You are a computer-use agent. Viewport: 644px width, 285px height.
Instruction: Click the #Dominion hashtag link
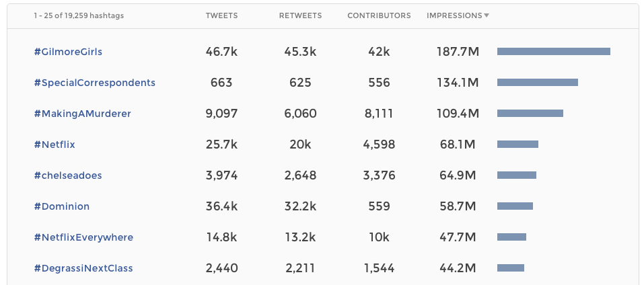pos(61,206)
